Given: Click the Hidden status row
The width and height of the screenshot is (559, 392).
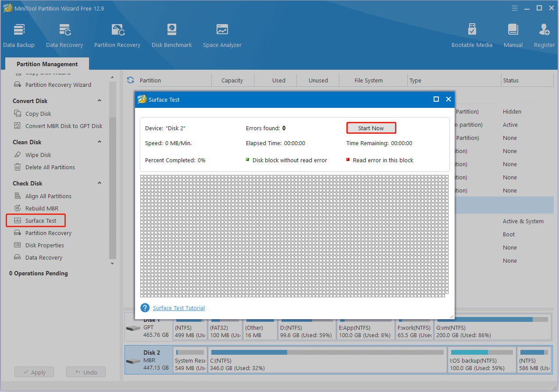Looking at the screenshot, I should [512, 112].
